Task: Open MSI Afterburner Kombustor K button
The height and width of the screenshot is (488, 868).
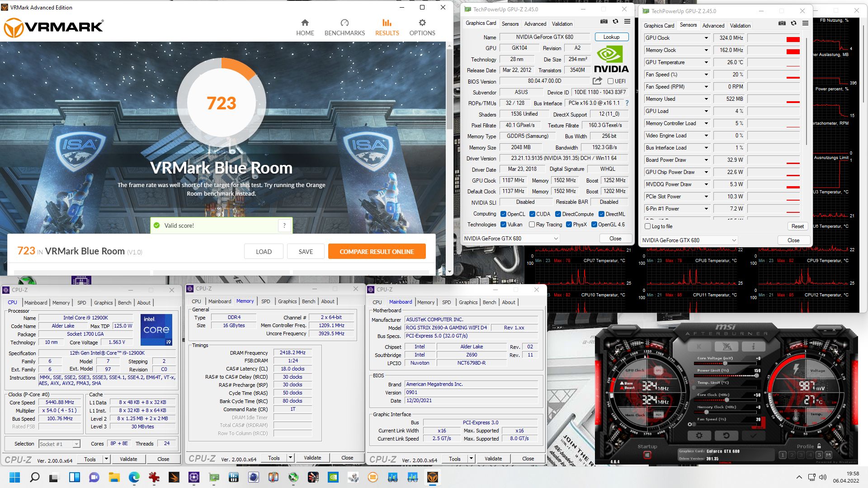Action: pos(699,347)
